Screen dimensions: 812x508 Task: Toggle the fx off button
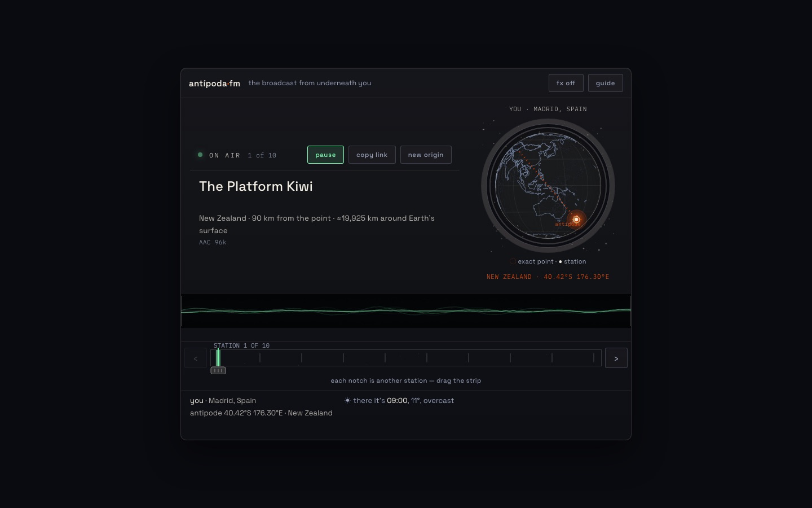coord(566,83)
